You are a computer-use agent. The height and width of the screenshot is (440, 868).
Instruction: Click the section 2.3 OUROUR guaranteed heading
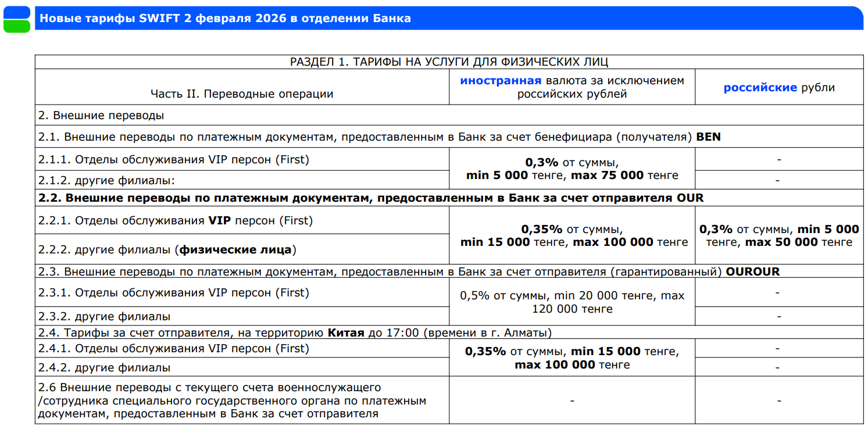[409, 271]
